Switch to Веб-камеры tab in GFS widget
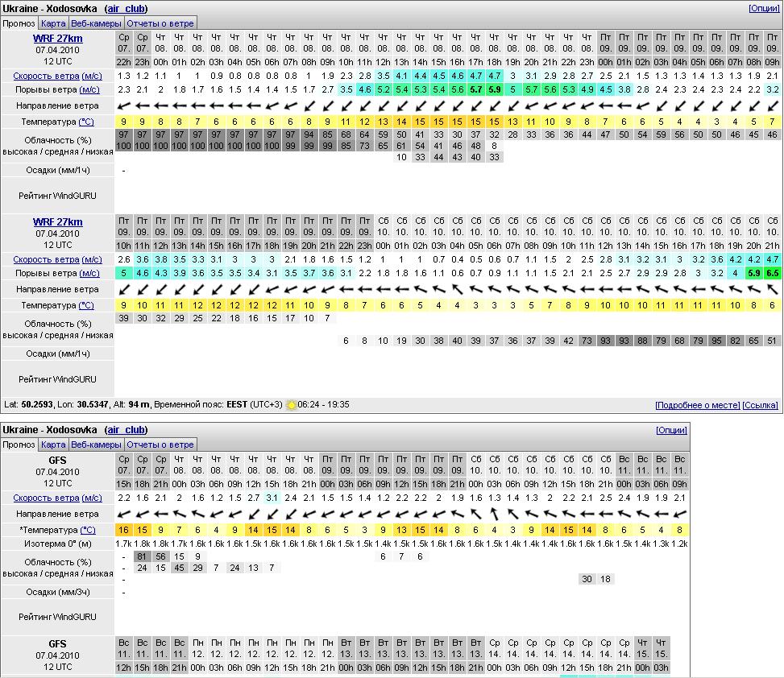The height and width of the screenshot is (678, 784). [96, 444]
